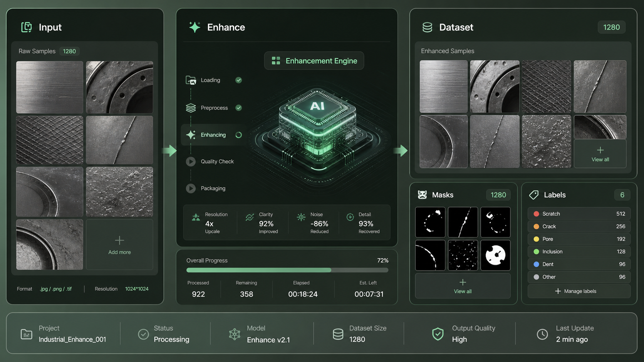This screenshot has width=644, height=362.
Task: Click the Project folder icon
Action: pos(26,334)
